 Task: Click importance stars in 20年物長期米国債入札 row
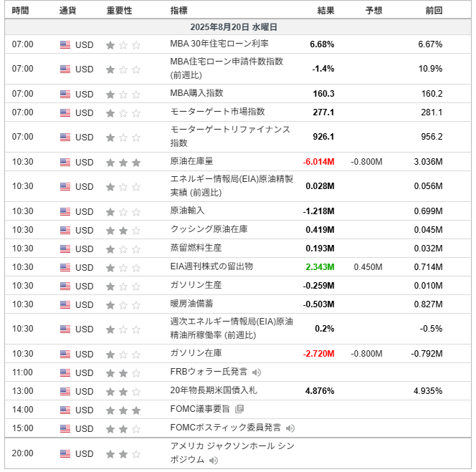[123, 392]
